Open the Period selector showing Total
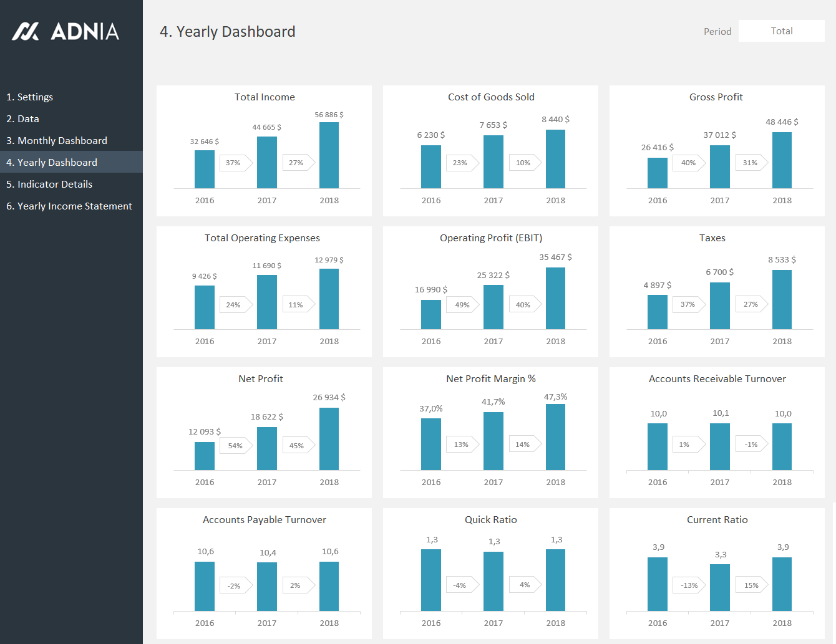Viewport: 836px width, 644px height. pyautogui.click(x=781, y=31)
